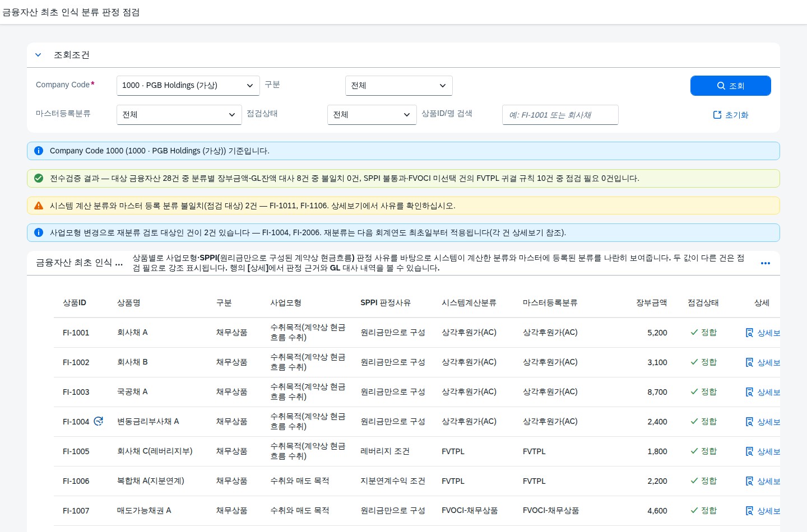Image resolution: width=807 pixels, height=532 pixels.
Task: Click the 상품ID column header
Action: [75, 302]
